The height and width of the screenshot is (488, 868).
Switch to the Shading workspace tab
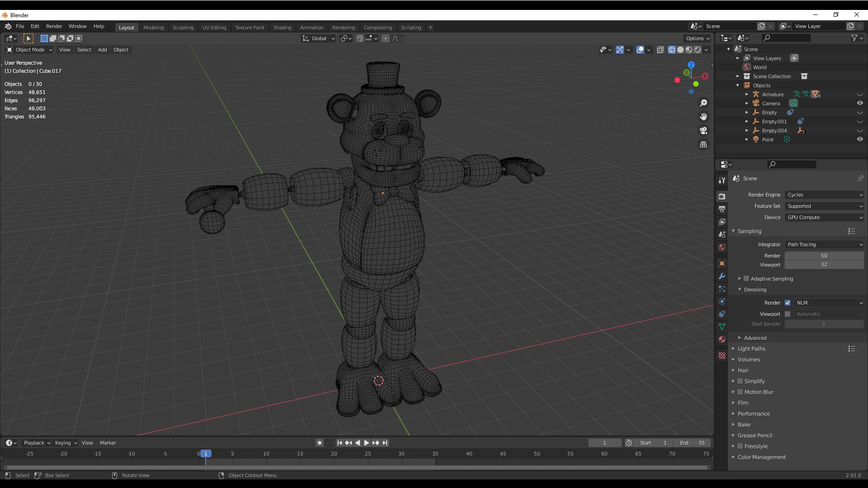coord(282,28)
